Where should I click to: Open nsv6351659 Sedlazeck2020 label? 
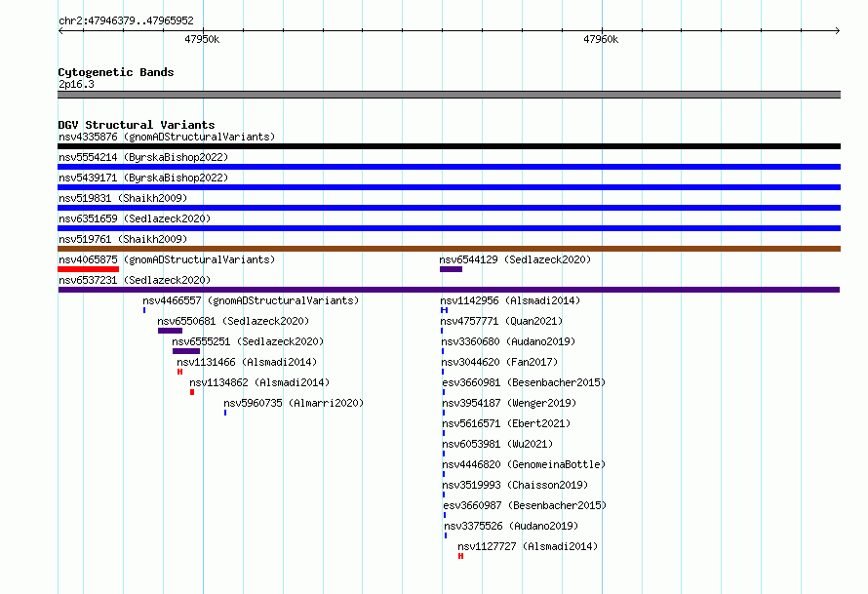pos(135,218)
